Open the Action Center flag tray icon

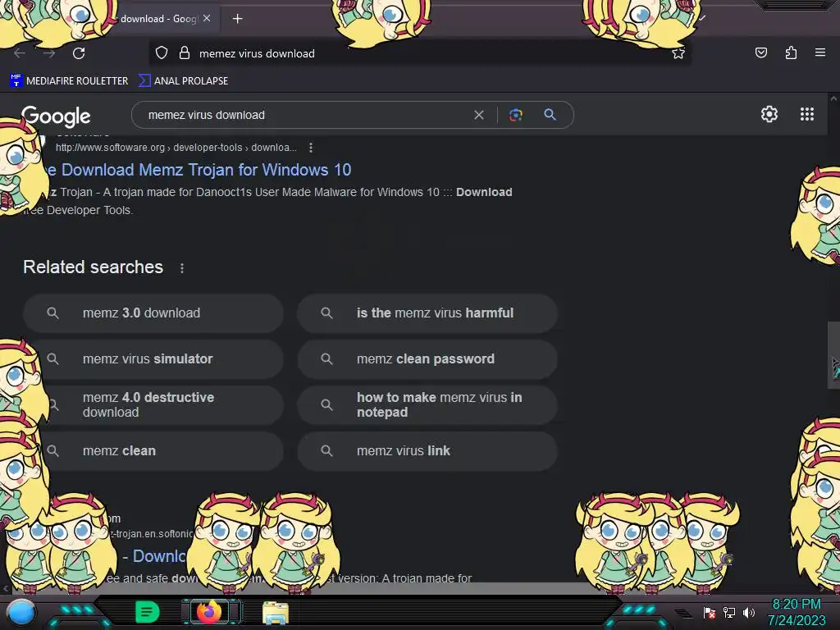710,612
